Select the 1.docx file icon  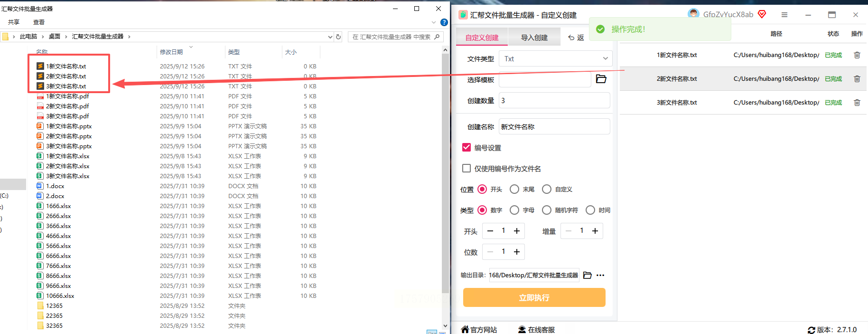[40, 186]
